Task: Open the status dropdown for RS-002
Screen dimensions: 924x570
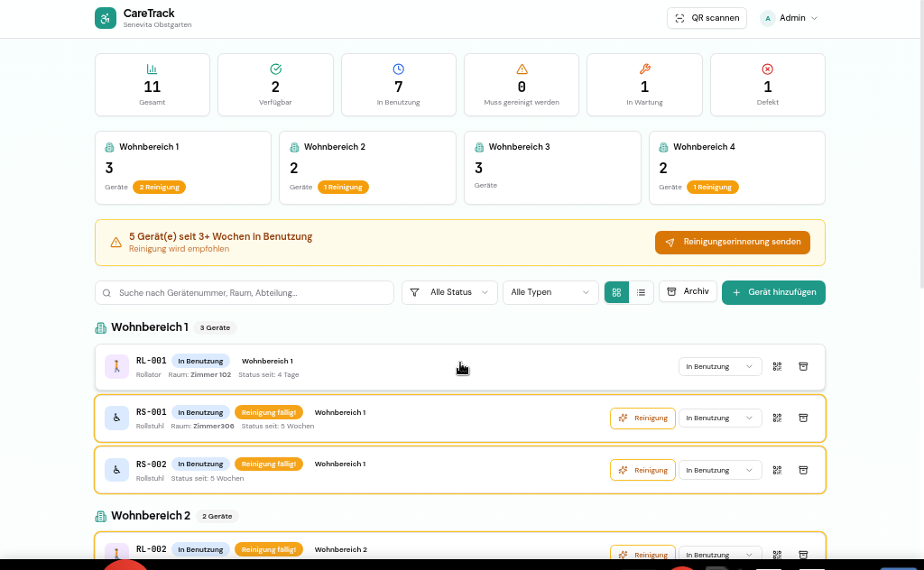Action: [720, 470]
